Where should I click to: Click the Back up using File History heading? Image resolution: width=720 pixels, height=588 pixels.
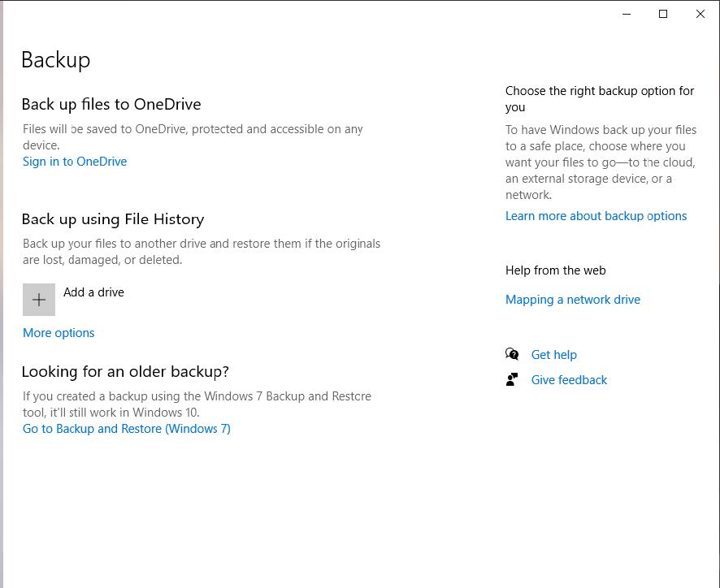point(113,219)
